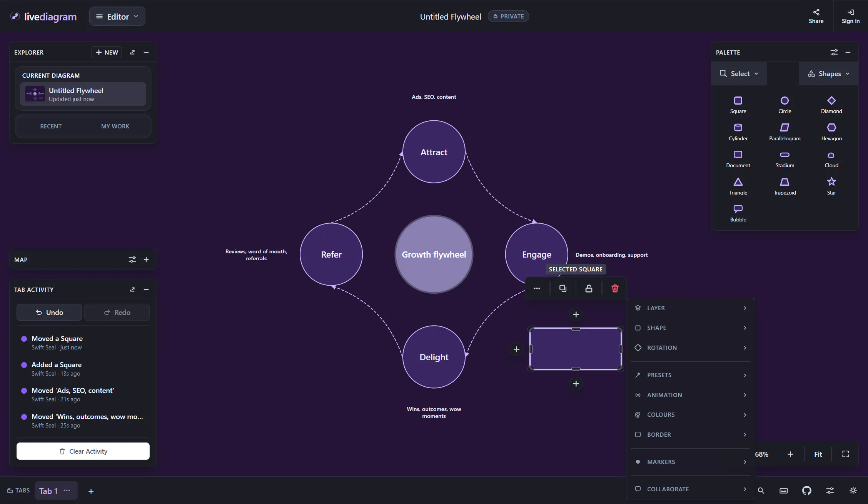Select the Parallelogram shape in Palette
Viewport: 868px width, 504px height.
785,132
